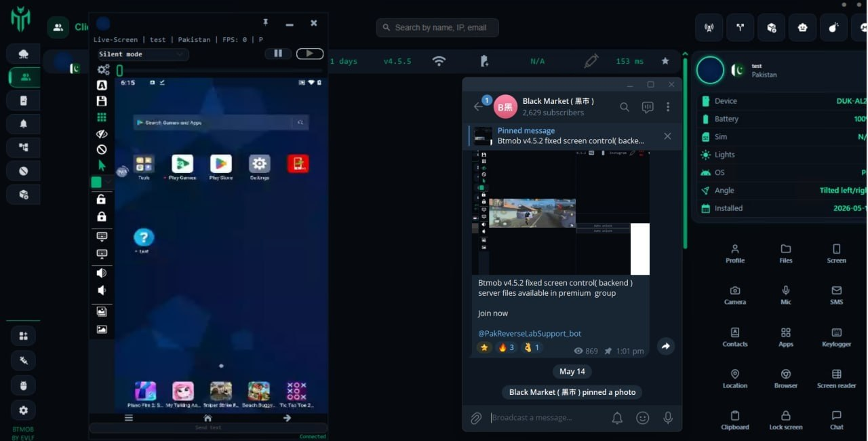Open the Camera panel item
Viewport: 868px width, 441px height.
(x=735, y=295)
